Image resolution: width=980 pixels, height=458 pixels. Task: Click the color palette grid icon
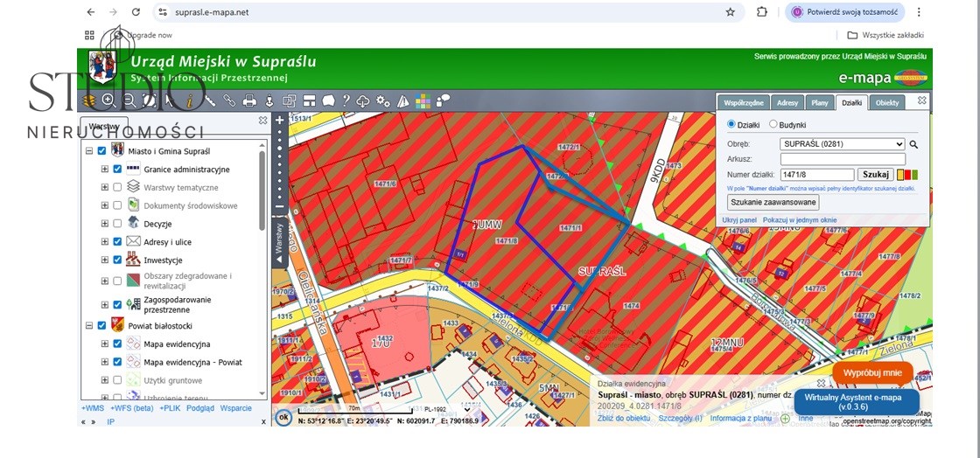[423, 101]
